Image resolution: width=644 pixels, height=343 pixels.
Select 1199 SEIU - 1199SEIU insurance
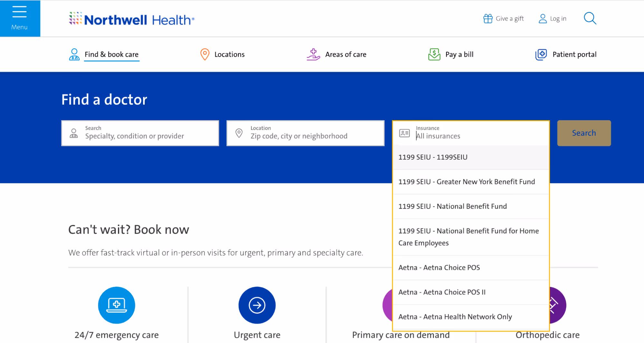[x=433, y=157]
